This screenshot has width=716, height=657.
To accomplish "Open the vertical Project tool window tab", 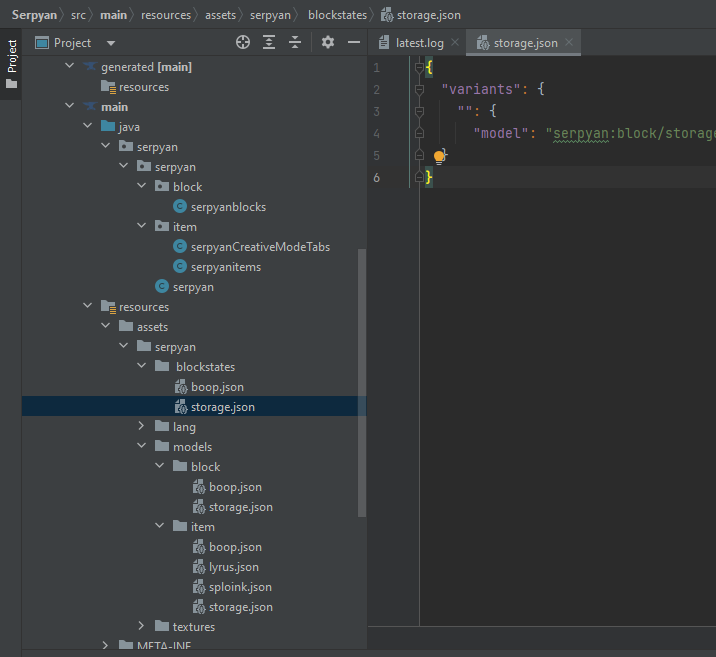I will tap(11, 64).
